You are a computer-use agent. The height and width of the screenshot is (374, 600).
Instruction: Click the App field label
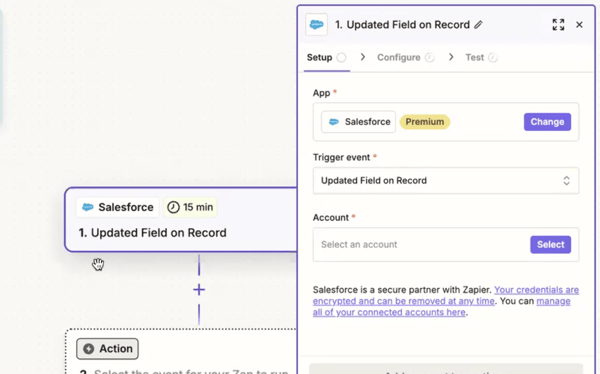pyautogui.click(x=321, y=93)
